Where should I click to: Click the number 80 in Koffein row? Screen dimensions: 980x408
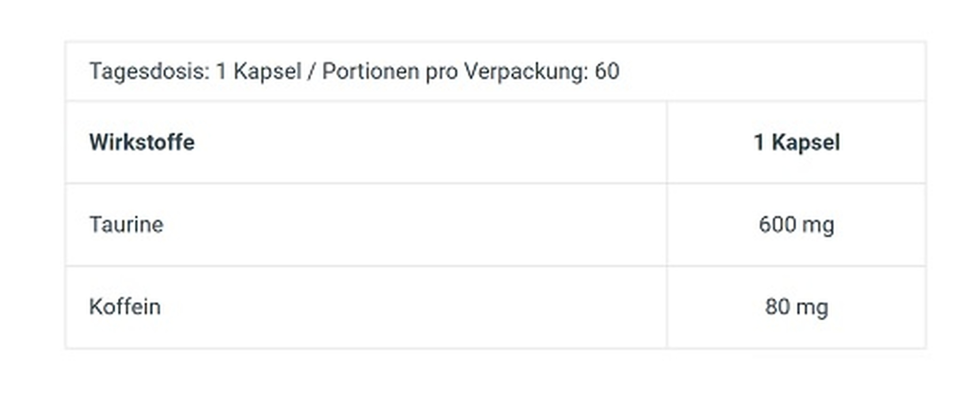tap(777, 307)
